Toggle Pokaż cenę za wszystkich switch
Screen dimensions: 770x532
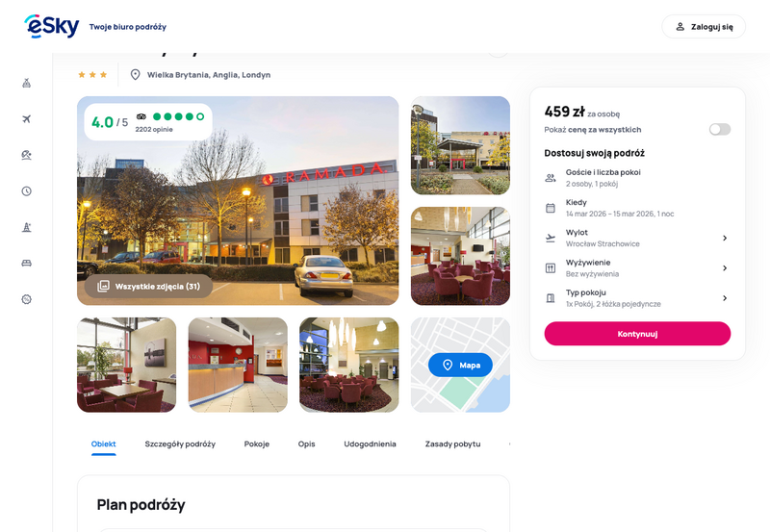[x=719, y=129]
